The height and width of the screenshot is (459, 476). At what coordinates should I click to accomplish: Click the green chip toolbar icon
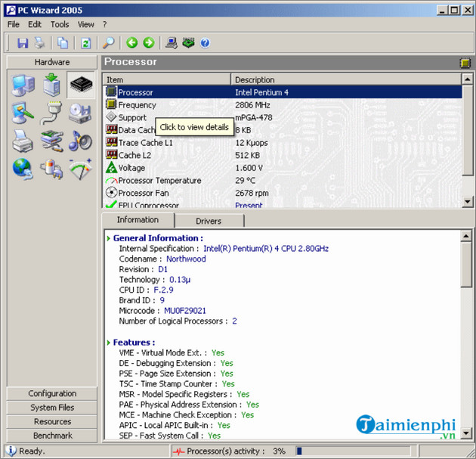pyautogui.click(x=189, y=42)
